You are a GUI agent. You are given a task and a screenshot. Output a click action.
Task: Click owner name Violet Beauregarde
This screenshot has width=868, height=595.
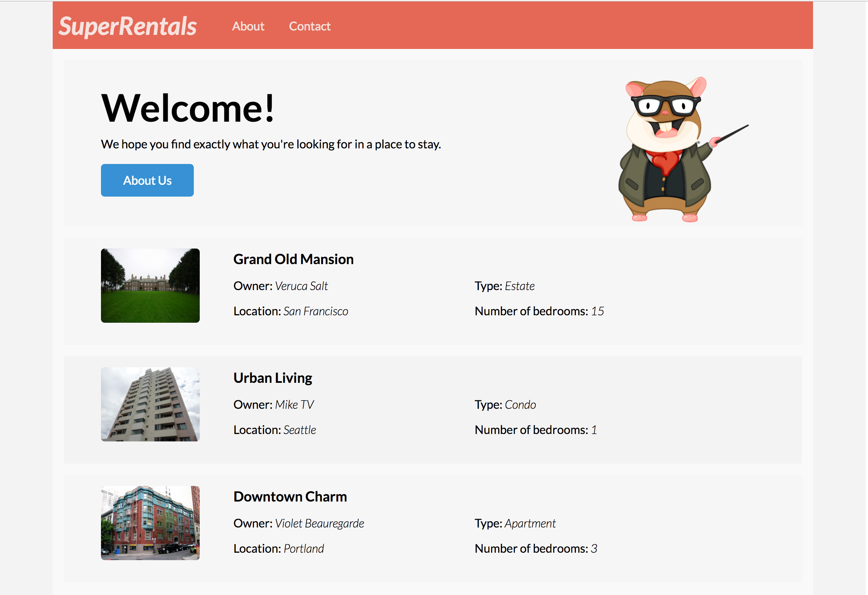pyautogui.click(x=319, y=523)
